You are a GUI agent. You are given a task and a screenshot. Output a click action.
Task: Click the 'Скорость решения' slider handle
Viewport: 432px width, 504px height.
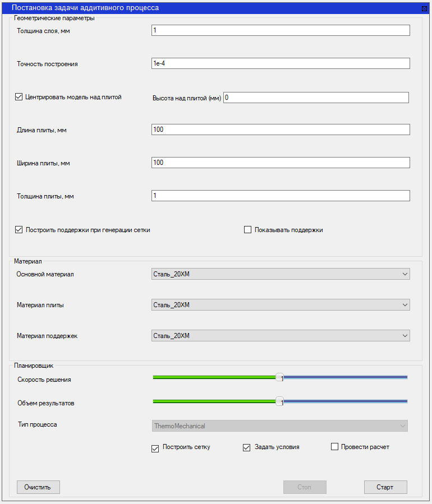click(x=279, y=378)
